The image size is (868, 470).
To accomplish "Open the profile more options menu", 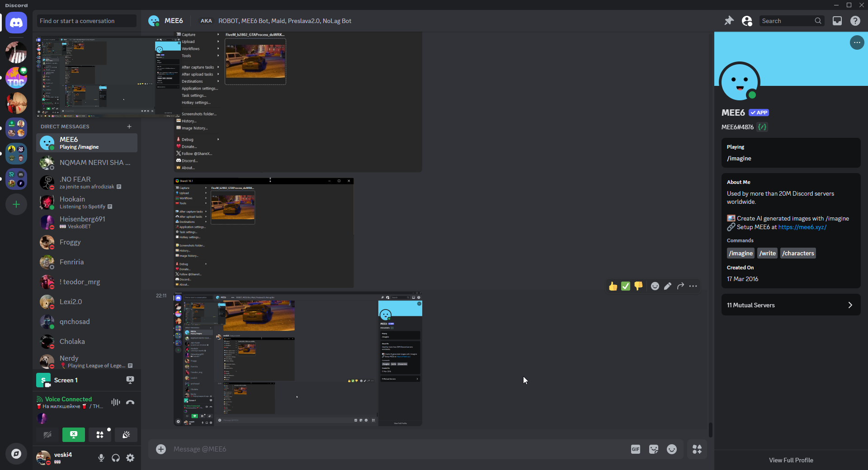I will point(857,42).
